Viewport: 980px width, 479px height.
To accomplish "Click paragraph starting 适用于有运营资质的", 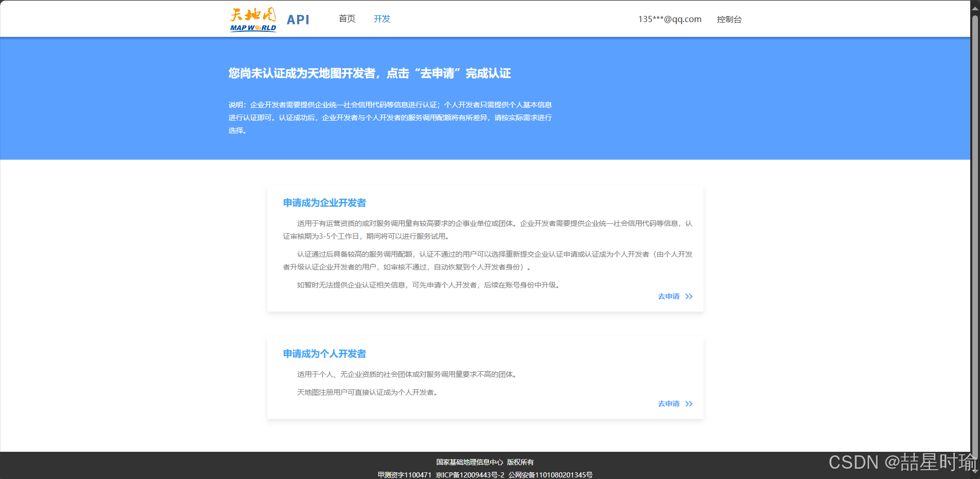I will pyautogui.click(x=487, y=229).
